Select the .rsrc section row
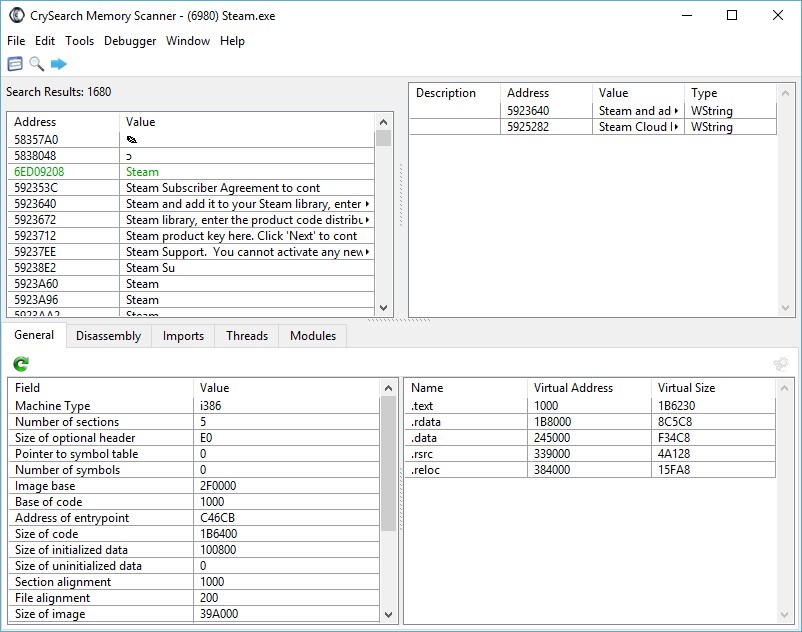Screen dimensions: 802x632 tap(590, 454)
